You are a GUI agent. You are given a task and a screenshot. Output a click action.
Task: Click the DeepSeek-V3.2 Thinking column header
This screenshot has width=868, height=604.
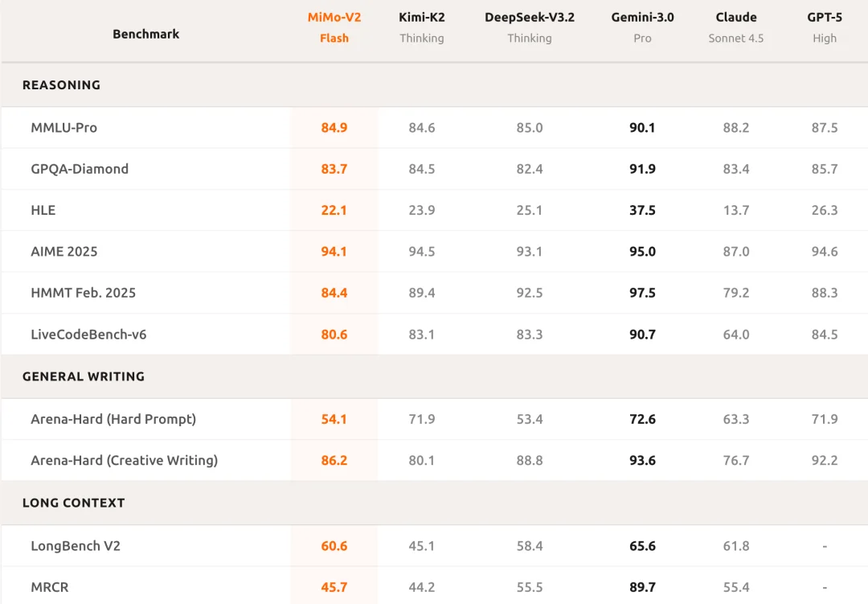529,27
